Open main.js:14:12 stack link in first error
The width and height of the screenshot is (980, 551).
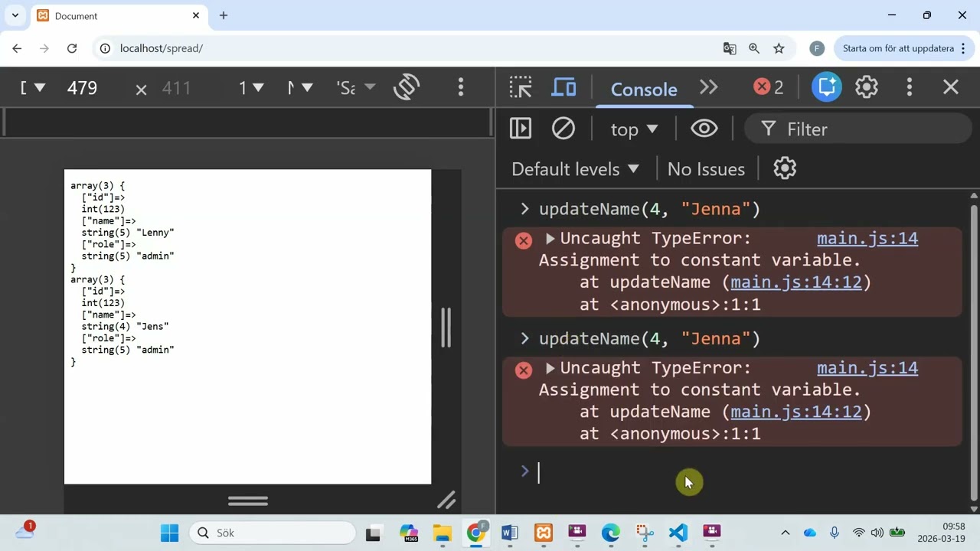click(x=796, y=282)
